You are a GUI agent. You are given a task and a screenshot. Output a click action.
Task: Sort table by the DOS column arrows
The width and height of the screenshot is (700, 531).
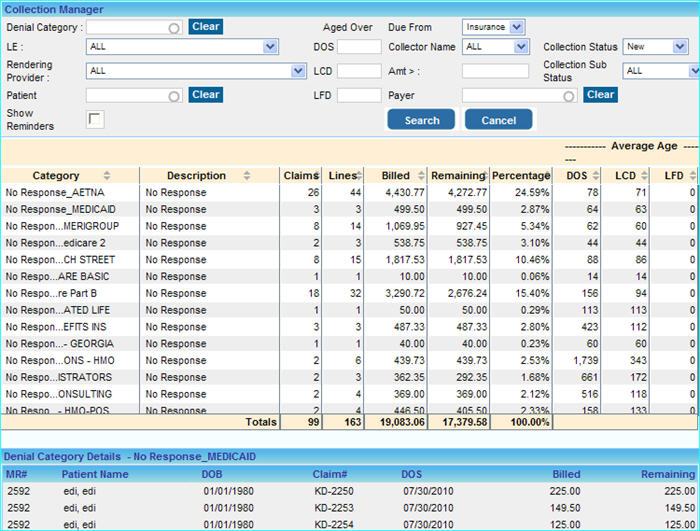click(x=597, y=176)
